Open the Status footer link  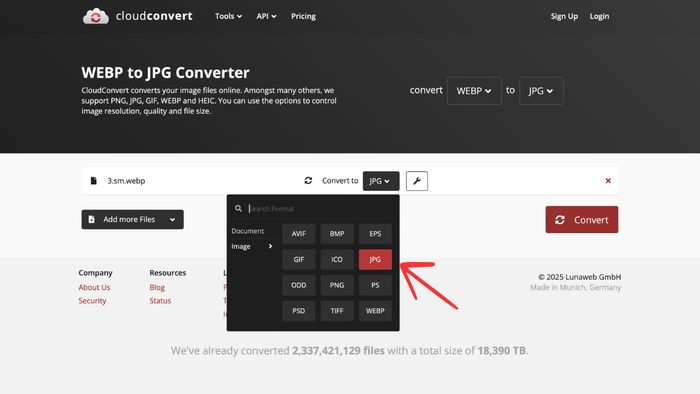click(x=160, y=301)
